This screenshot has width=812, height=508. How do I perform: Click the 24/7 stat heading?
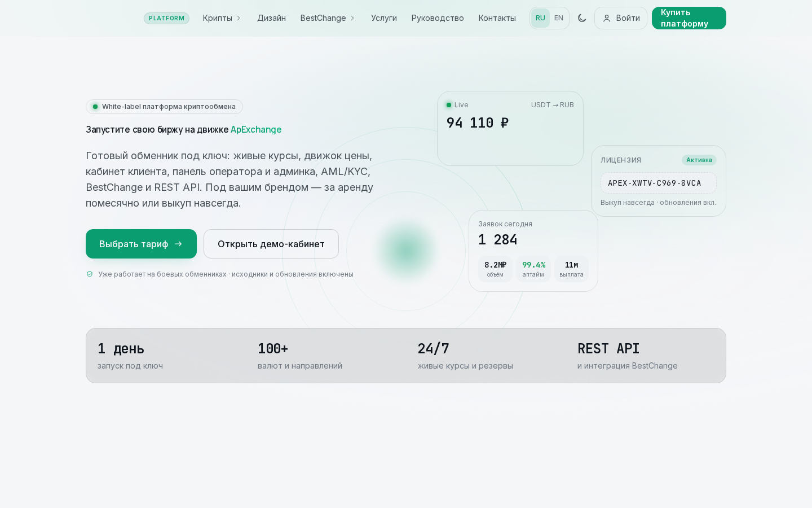[434, 348]
